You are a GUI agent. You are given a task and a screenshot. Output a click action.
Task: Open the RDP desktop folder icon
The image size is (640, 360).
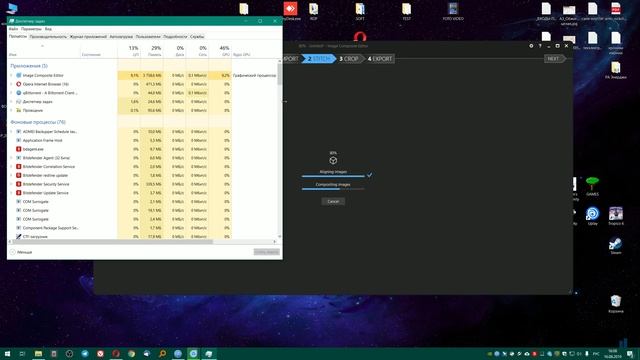click(x=313, y=11)
